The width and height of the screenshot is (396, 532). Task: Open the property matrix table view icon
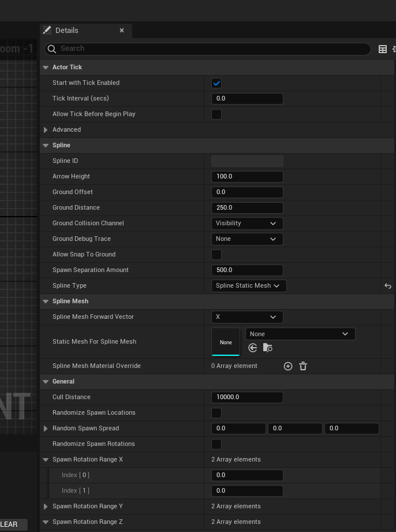(x=382, y=49)
